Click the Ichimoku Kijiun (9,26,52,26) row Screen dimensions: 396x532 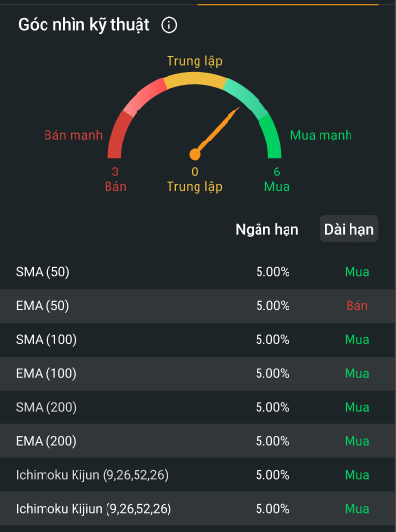[198, 508]
